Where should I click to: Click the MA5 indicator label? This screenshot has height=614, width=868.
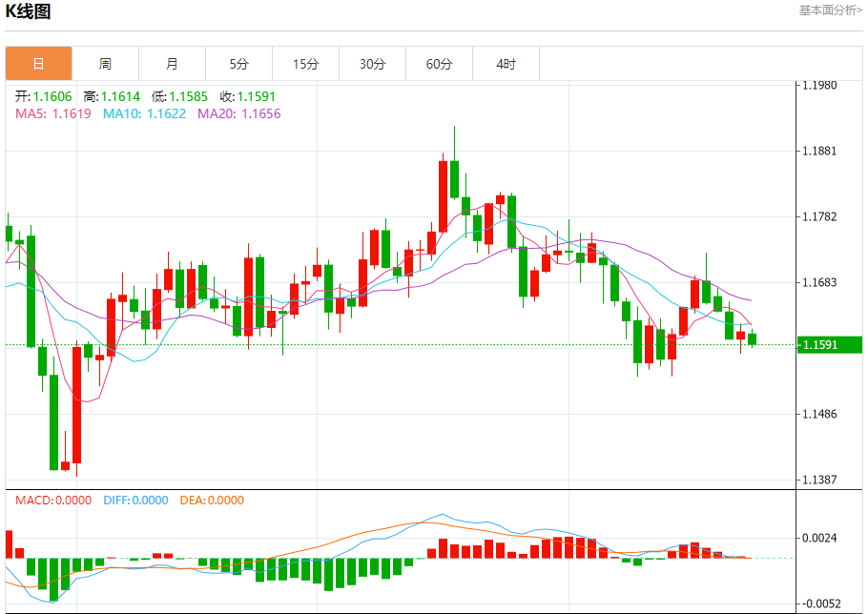pos(52,113)
